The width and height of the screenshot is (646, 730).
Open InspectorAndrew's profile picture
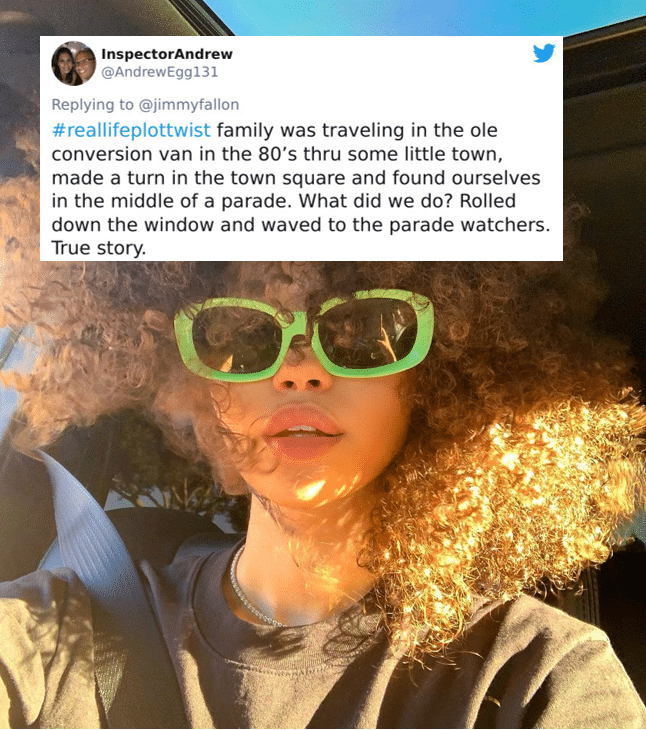click(x=74, y=63)
